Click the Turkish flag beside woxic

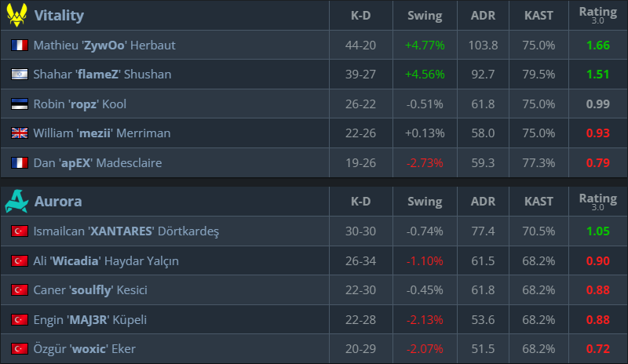pyautogui.click(x=20, y=348)
